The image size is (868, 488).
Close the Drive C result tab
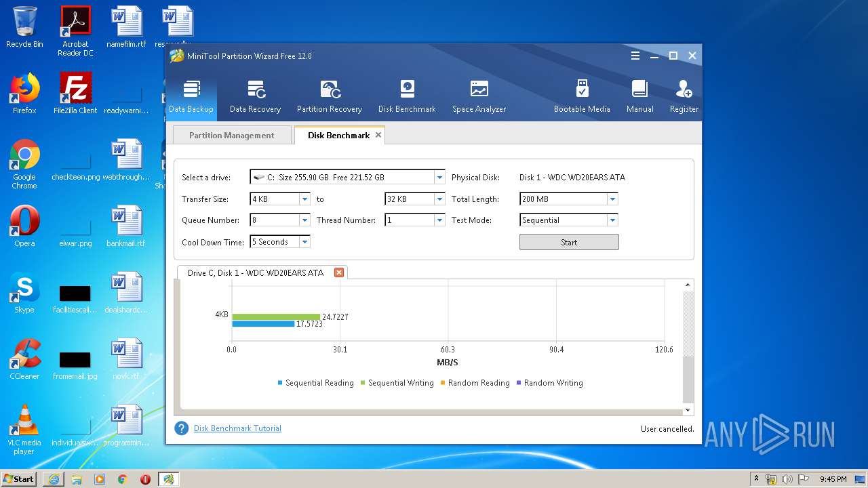[x=339, y=272]
